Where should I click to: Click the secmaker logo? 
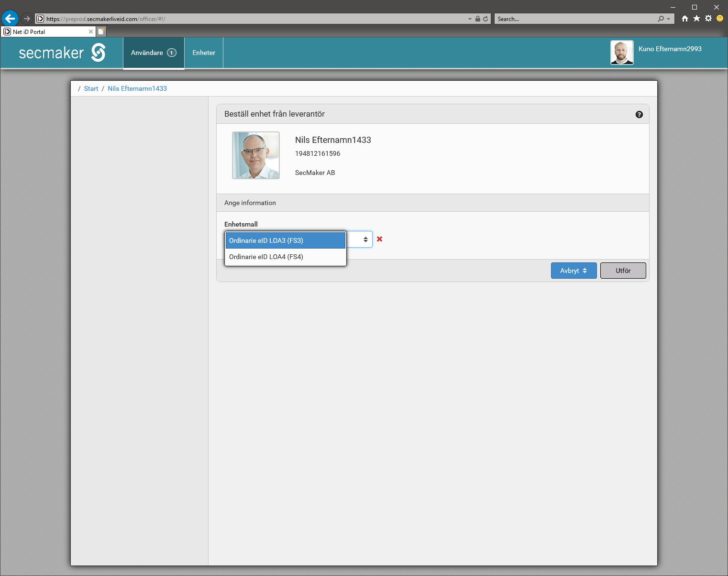pyautogui.click(x=62, y=53)
